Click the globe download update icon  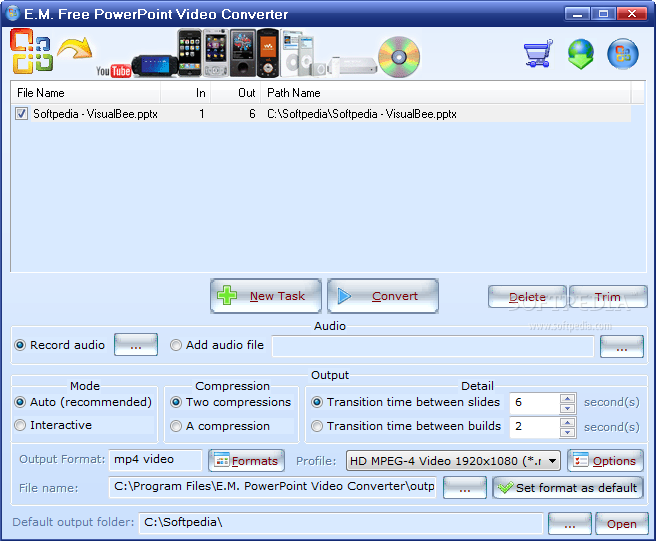coord(581,54)
